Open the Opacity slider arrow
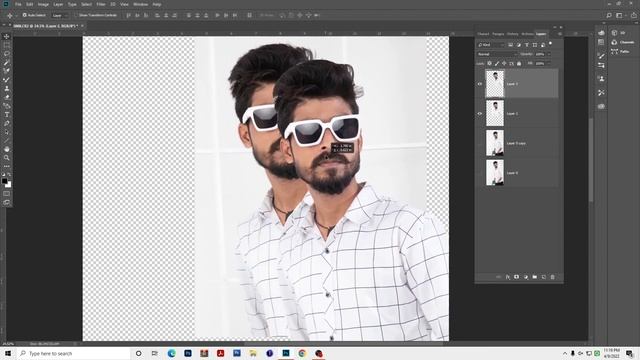Image resolution: width=640 pixels, height=360 pixels. tap(549, 54)
